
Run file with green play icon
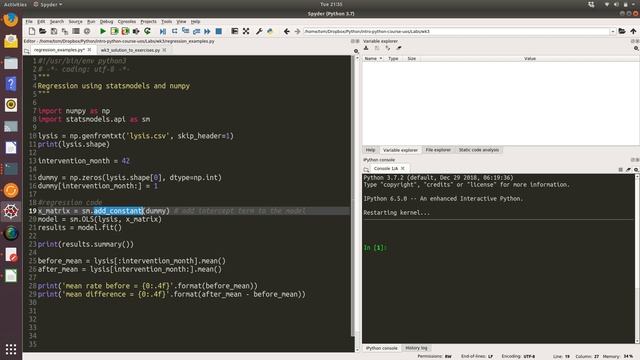(x=103, y=31)
